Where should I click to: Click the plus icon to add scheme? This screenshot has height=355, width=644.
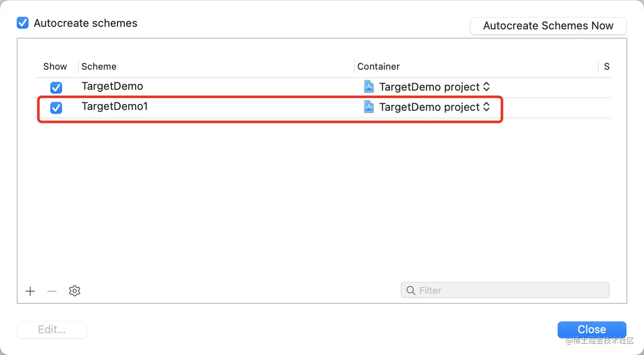point(30,291)
